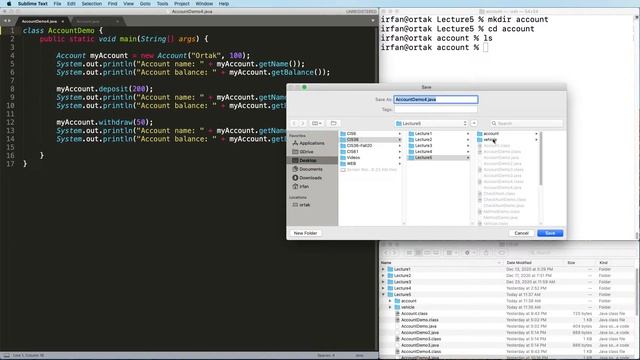
Task: Open the Selection menu
Action: pyautogui.click(x=91, y=4)
